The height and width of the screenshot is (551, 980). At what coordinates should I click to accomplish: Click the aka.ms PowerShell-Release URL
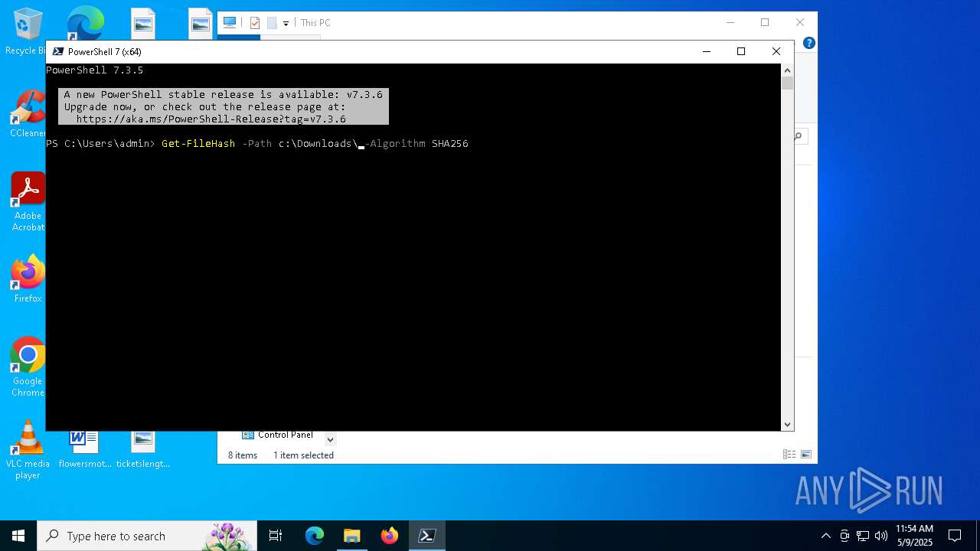[211, 119]
